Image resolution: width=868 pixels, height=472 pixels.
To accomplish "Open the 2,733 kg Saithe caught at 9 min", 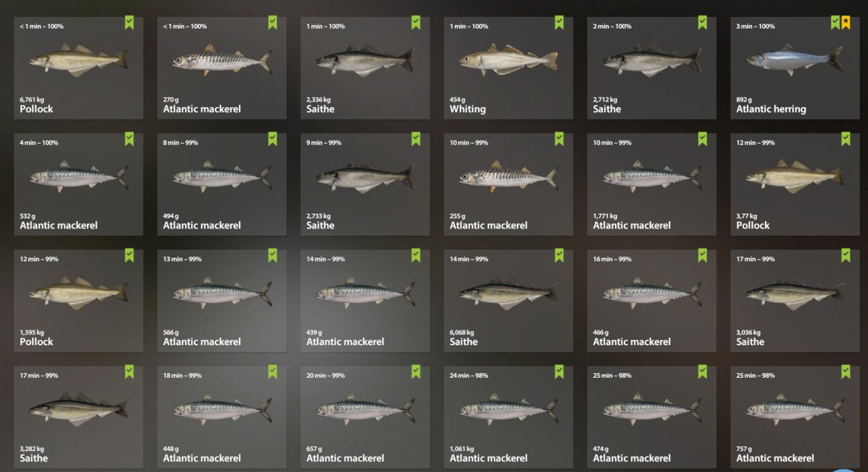I will (365, 184).
